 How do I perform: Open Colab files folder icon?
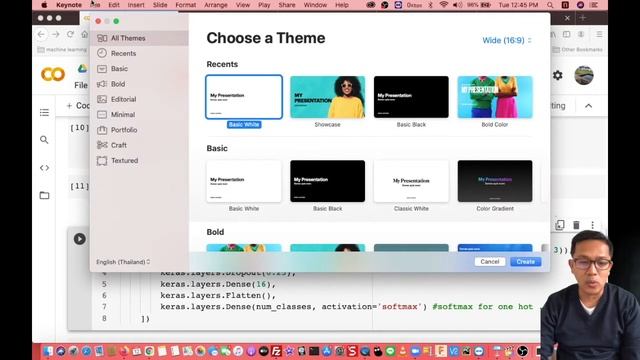coord(44,196)
